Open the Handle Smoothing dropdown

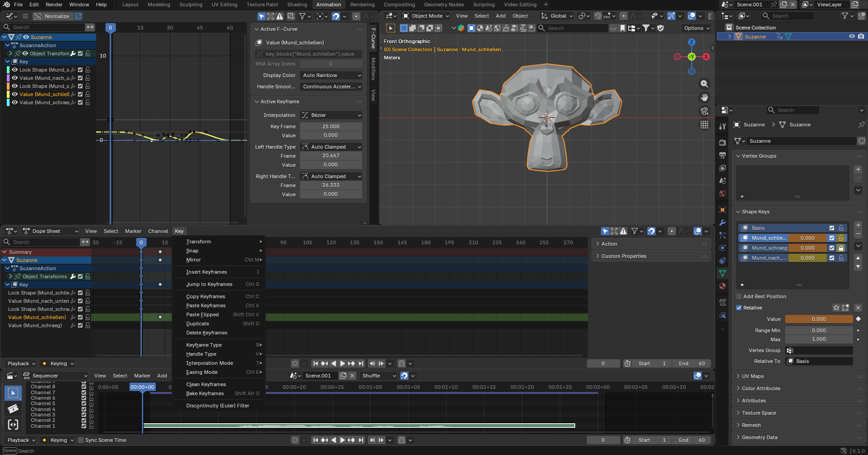point(331,87)
